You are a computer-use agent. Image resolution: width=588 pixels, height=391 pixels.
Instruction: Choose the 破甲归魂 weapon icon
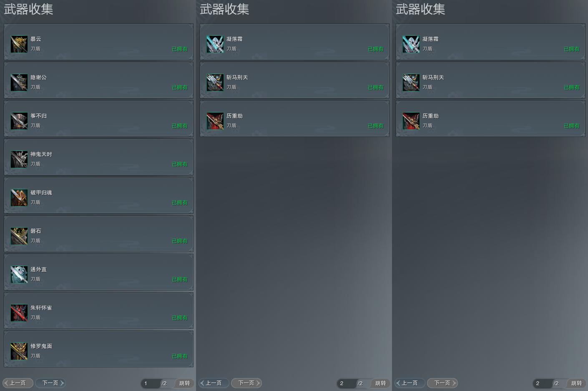coord(19,197)
